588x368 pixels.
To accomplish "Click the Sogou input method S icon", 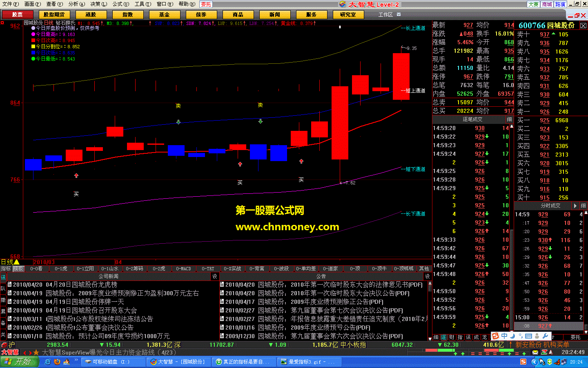I will point(495,336).
